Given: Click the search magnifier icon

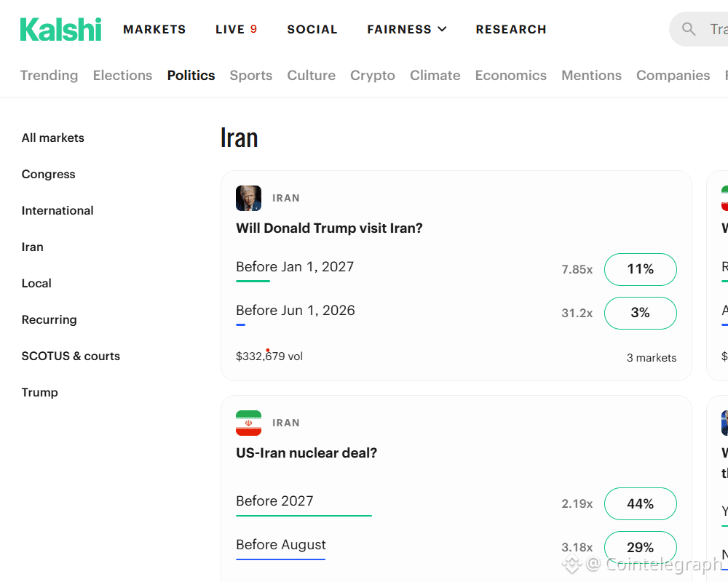Looking at the screenshot, I should coord(689,29).
